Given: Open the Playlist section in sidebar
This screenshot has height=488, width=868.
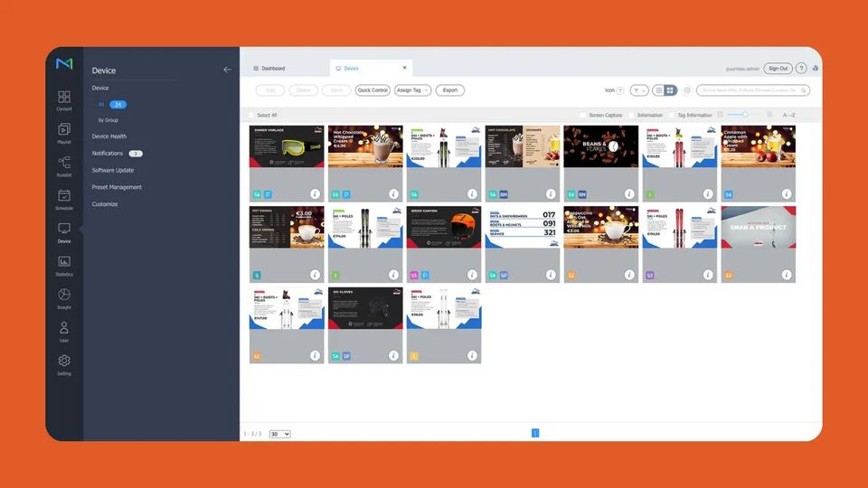Looking at the screenshot, I should [64, 134].
